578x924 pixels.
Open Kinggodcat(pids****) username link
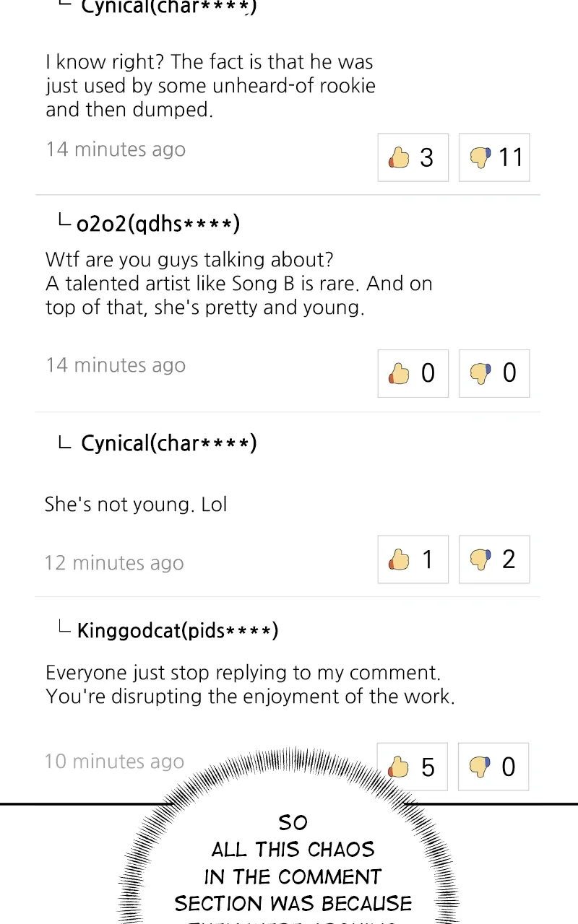[177, 630]
